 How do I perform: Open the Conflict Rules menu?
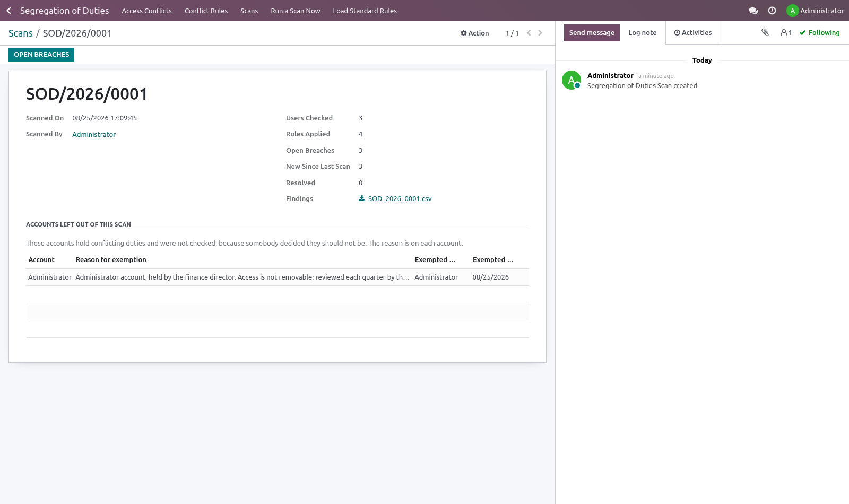click(x=206, y=11)
